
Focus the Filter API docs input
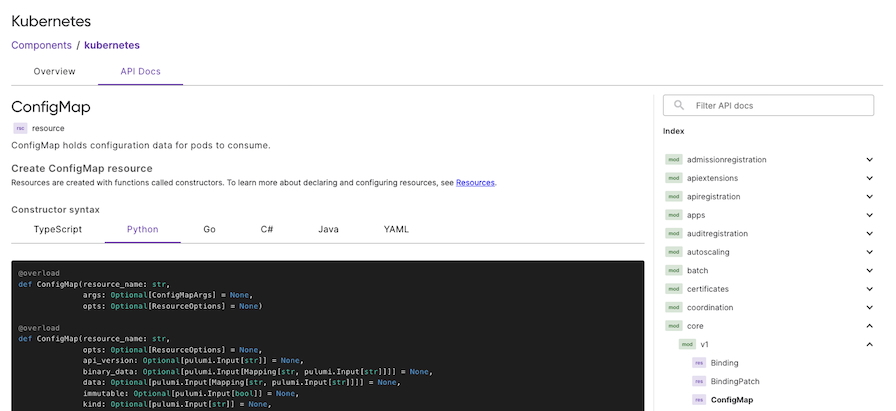point(768,105)
